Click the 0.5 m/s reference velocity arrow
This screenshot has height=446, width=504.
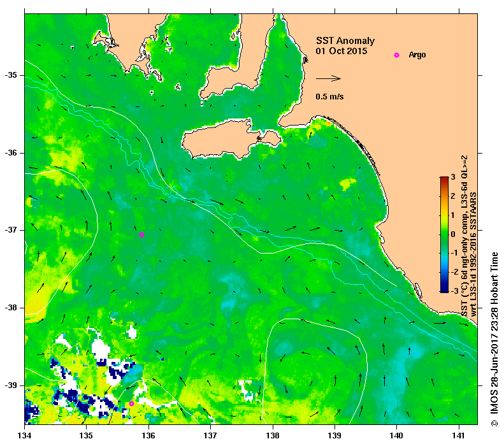[x=328, y=78]
